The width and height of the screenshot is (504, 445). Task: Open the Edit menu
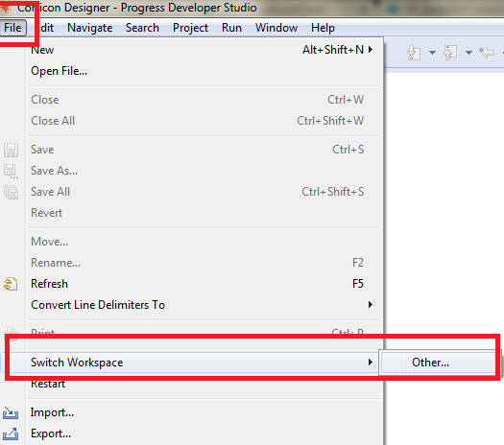click(44, 28)
